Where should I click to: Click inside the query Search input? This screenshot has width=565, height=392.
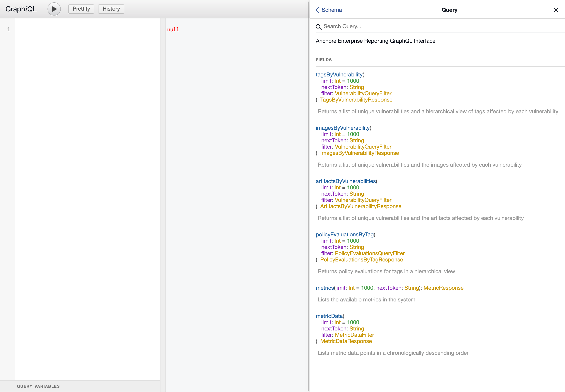418,26
